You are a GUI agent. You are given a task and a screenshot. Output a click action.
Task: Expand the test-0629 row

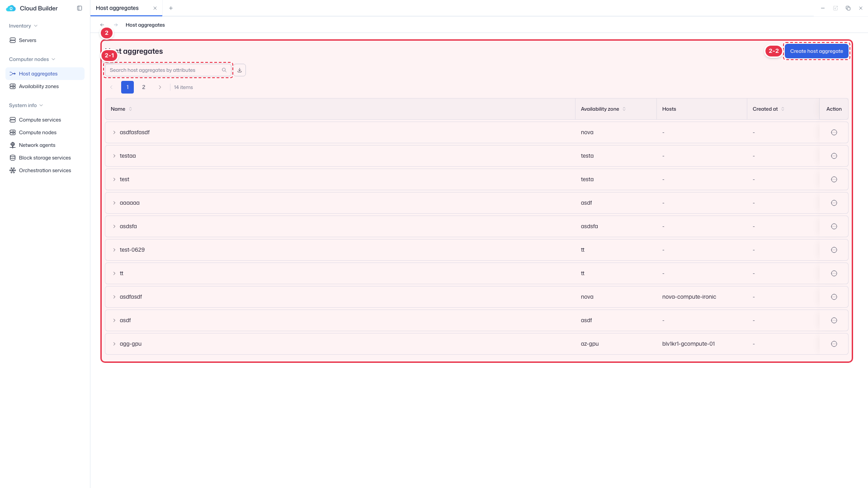114,250
